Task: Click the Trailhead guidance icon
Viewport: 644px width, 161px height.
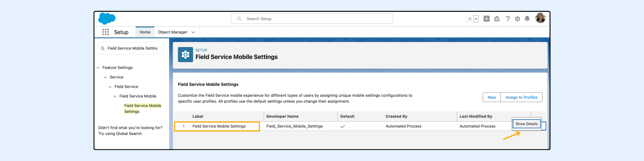Action: pyautogui.click(x=497, y=19)
